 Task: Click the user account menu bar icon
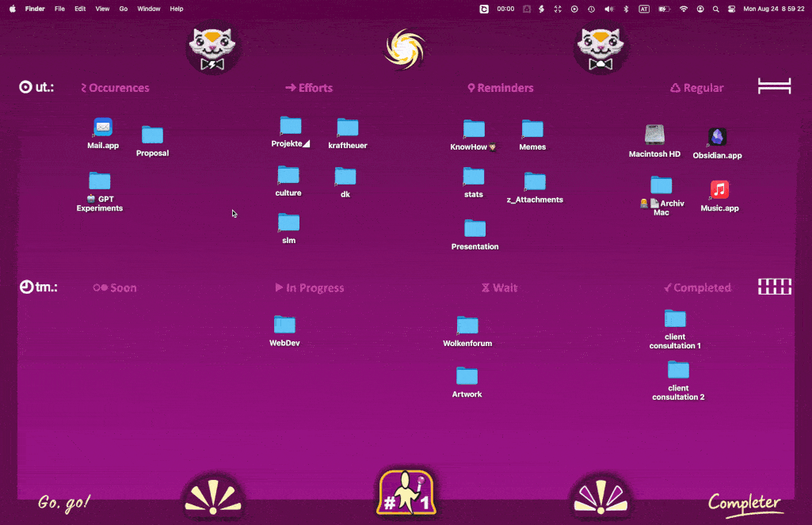pyautogui.click(x=700, y=9)
